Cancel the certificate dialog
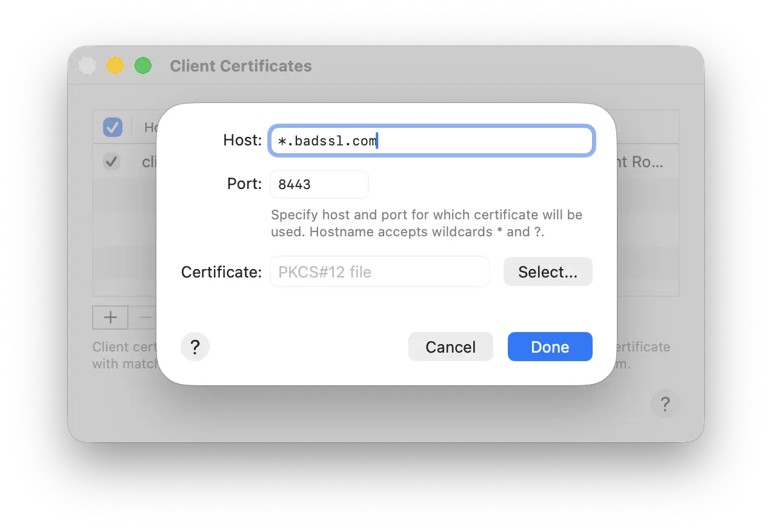 (450, 347)
